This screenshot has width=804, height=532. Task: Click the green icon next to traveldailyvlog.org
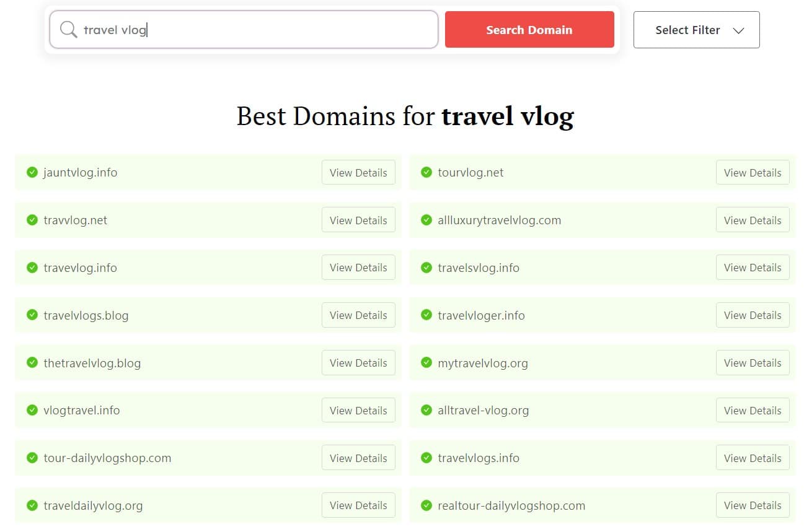click(x=32, y=505)
